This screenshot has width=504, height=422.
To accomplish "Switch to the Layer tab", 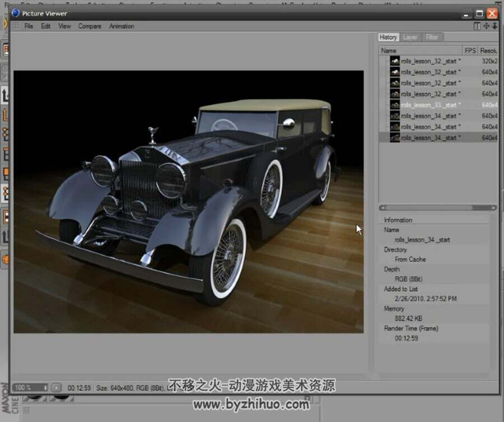I will [x=410, y=37].
